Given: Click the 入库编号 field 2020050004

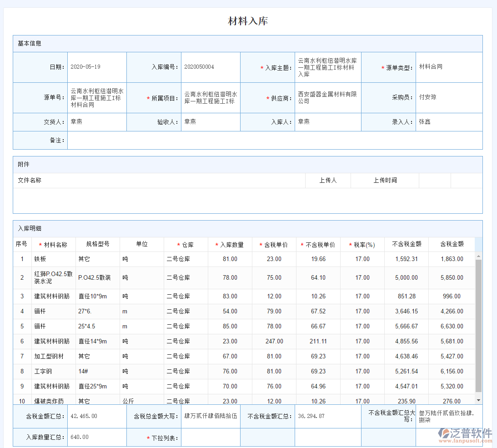Looking at the screenshot, I should point(210,67).
